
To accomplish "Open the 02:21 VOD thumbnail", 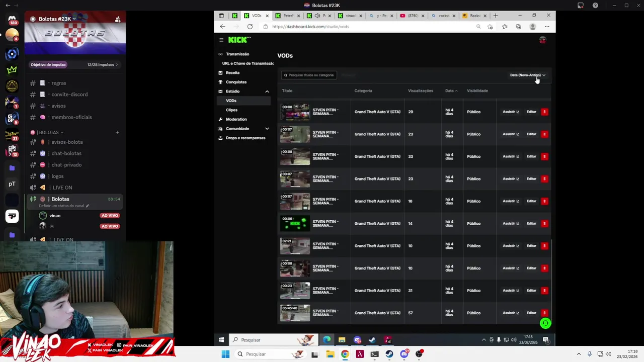I will coord(295,246).
